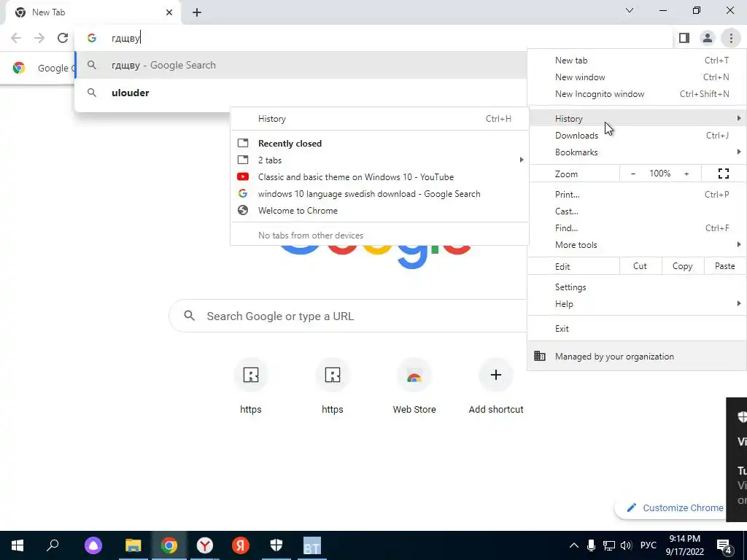Screen dimensions: 747x560
Task: Reopen windows 10 language swedish search
Action: point(379,193)
